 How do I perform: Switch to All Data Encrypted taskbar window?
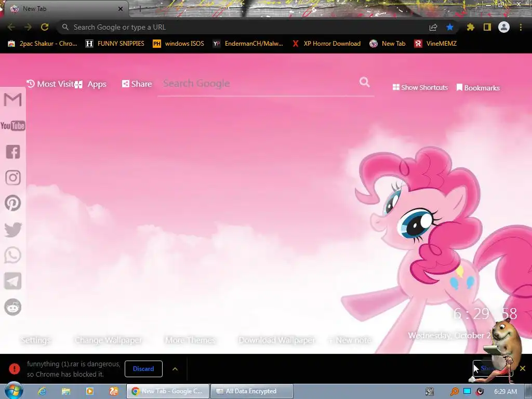click(x=251, y=391)
